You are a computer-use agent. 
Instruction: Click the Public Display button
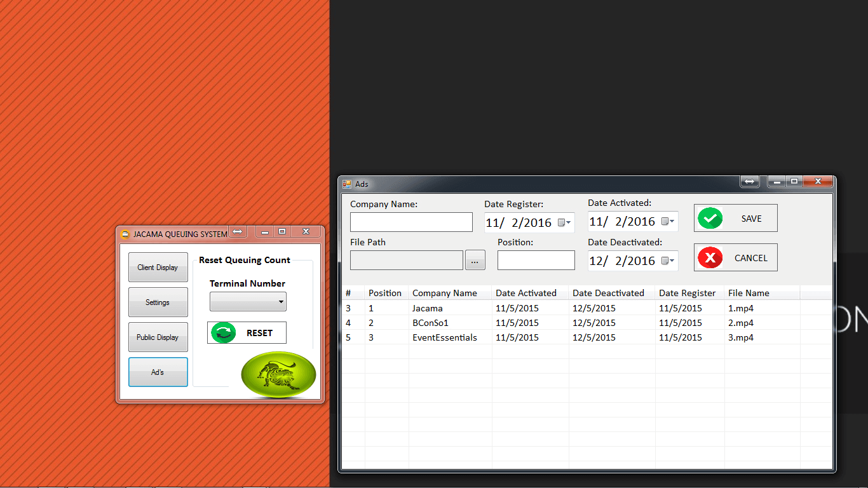point(158,337)
